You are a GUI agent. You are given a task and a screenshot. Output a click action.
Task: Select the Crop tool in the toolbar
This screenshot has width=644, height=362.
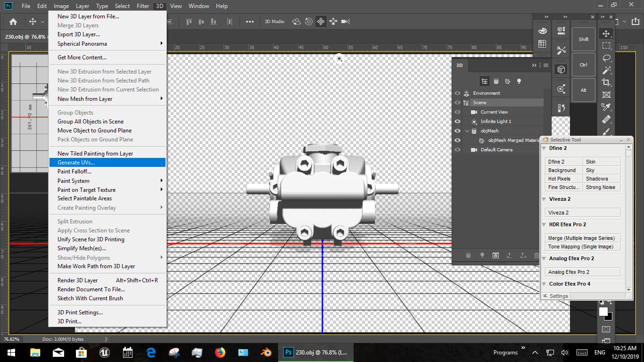tap(606, 82)
